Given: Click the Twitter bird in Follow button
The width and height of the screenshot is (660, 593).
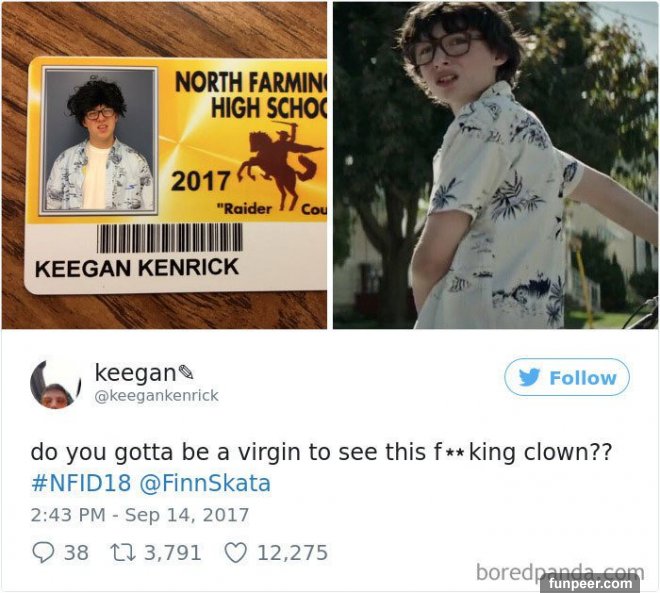Looking at the screenshot, I should tap(529, 377).
